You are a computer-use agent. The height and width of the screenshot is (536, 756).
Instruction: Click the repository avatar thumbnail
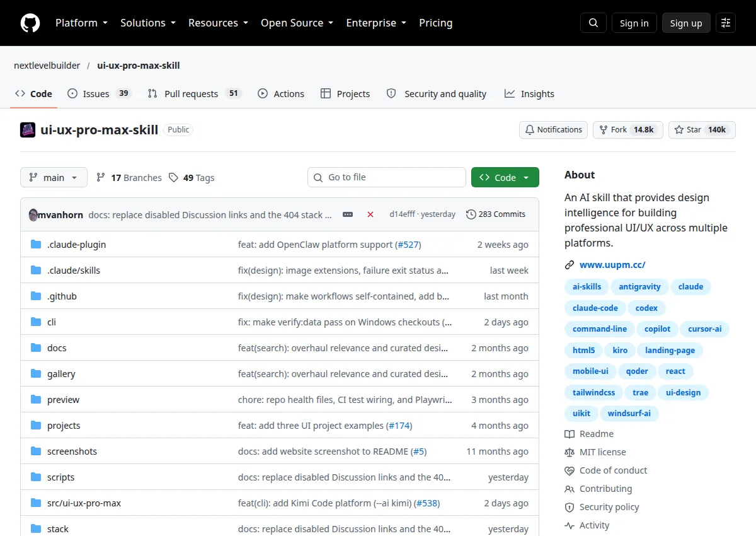click(x=28, y=130)
